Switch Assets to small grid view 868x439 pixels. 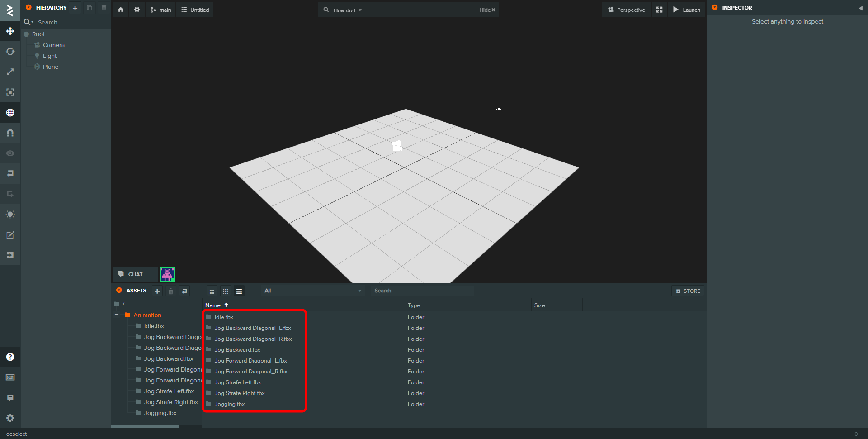226,291
